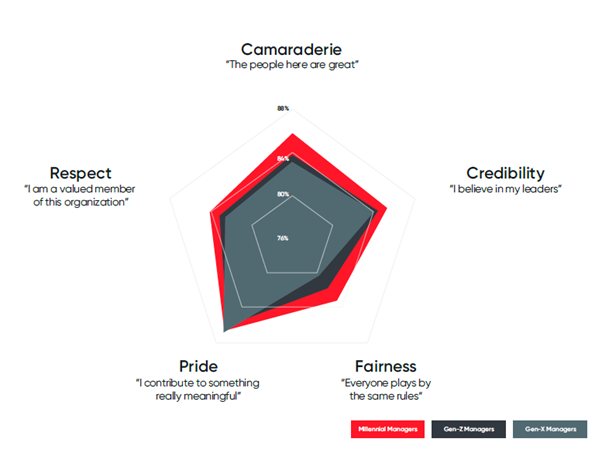Toggle the Gen-X Managers legend item
Viewport: 602px width, 449px height.
pos(550,429)
